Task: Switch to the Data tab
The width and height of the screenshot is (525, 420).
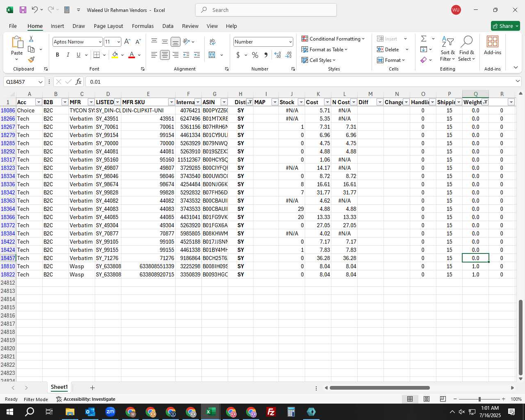Action: pyautogui.click(x=168, y=26)
